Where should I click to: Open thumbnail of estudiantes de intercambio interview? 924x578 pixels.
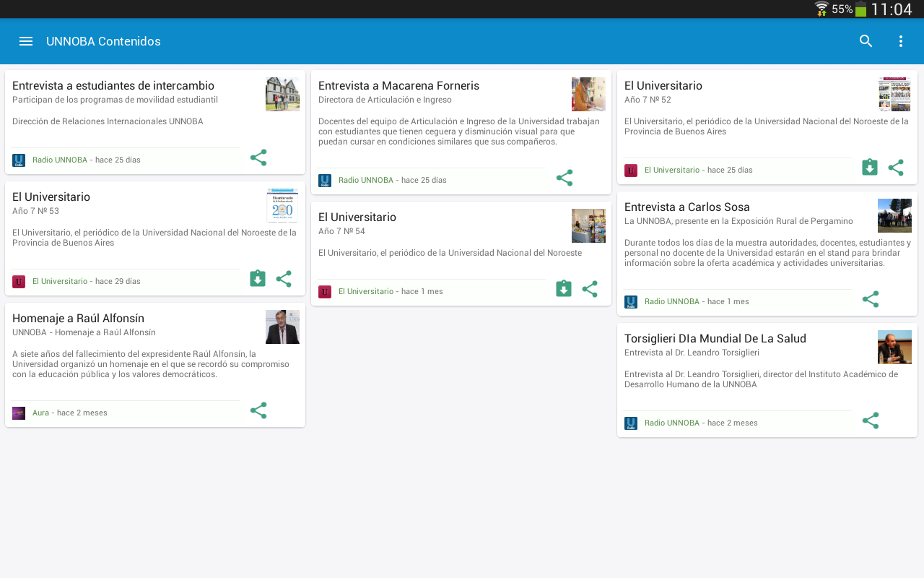coord(282,94)
